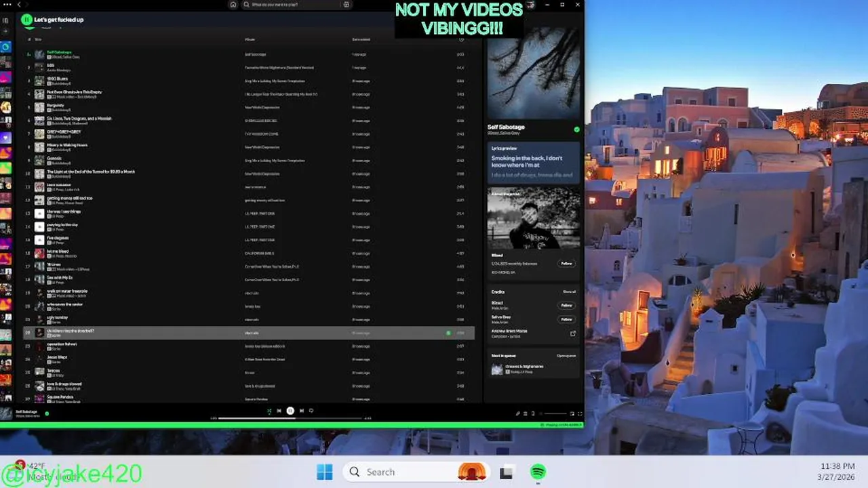
Task: Open the queue icon in player bar
Action: click(x=525, y=413)
